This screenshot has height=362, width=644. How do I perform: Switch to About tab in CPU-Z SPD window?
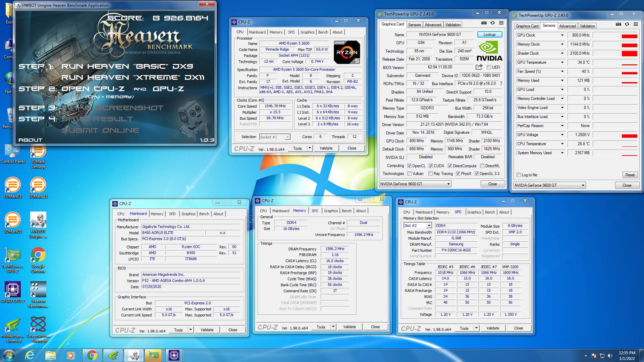point(504,212)
